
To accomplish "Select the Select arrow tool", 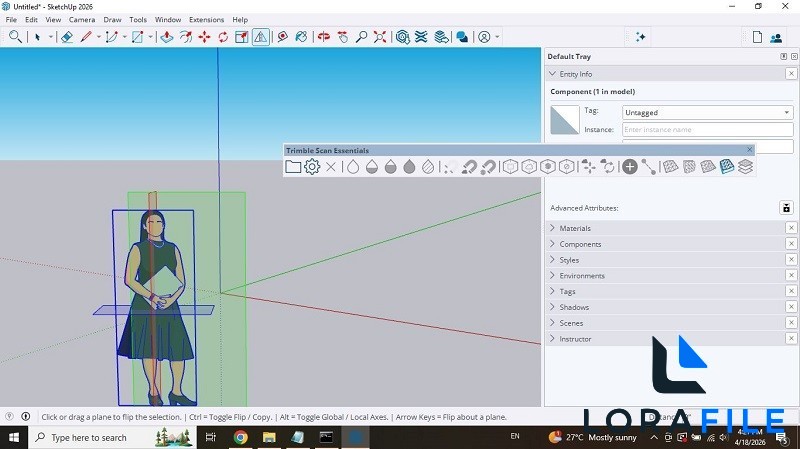I will click(37, 37).
